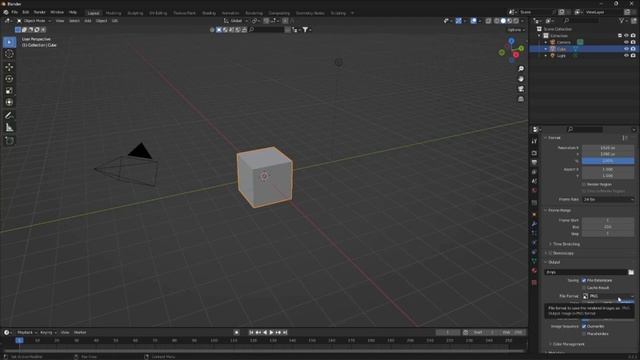Hide Cube with its eye icon
Screen dimensions: 640x360
point(626,49)
